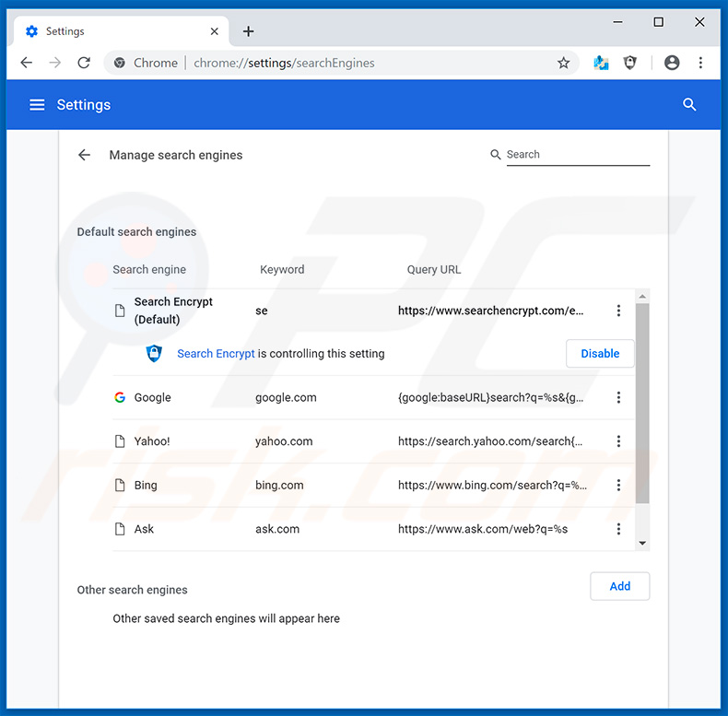This screenshot has width=728, height=716.
Task: Open more actions for Yahoo! row
Action: click(x=618, y=441)
